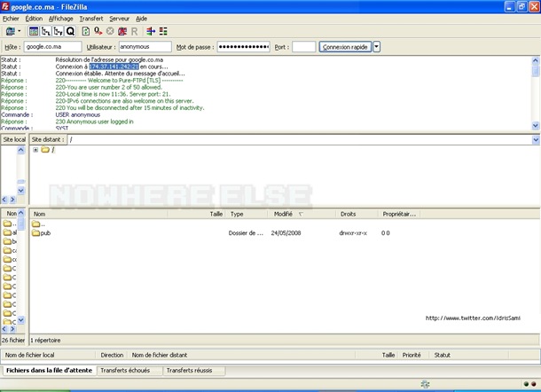Open the Aide menu

(141, 19)
